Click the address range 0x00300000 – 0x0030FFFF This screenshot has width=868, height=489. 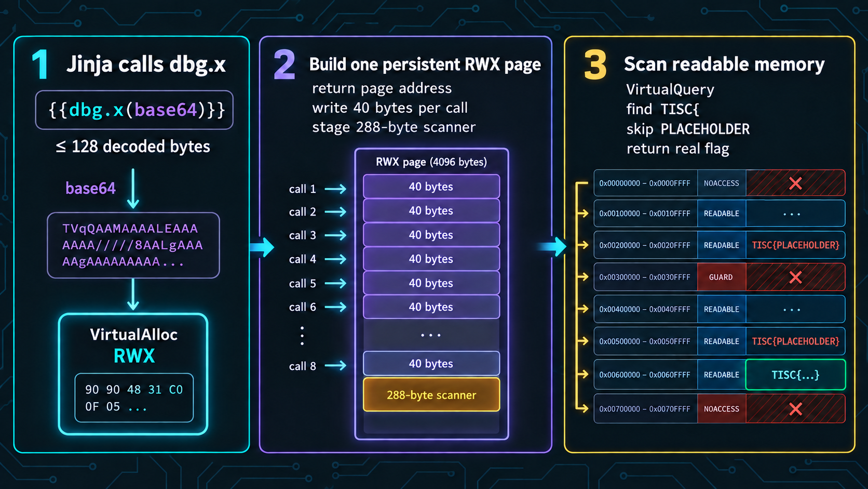click(645, 277)
